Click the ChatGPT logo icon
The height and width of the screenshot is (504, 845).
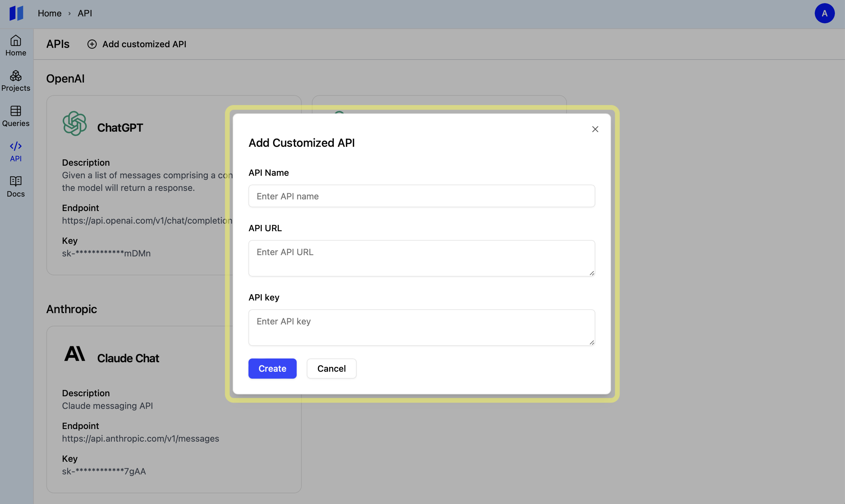[x=75, y=123]
